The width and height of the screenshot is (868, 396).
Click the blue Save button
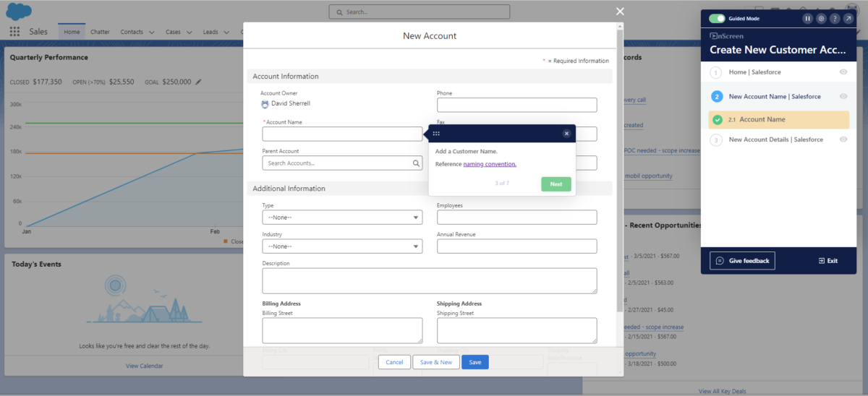[475, 362]
